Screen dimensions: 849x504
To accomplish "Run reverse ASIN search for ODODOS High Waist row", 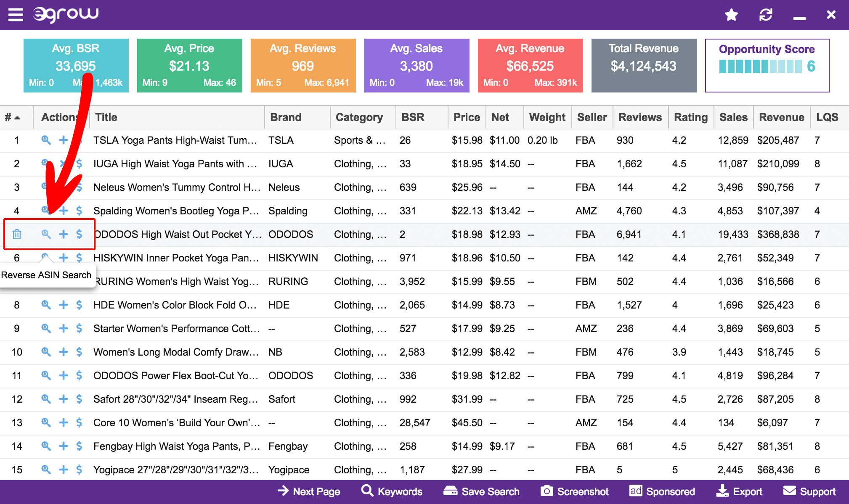I will 46,234.
